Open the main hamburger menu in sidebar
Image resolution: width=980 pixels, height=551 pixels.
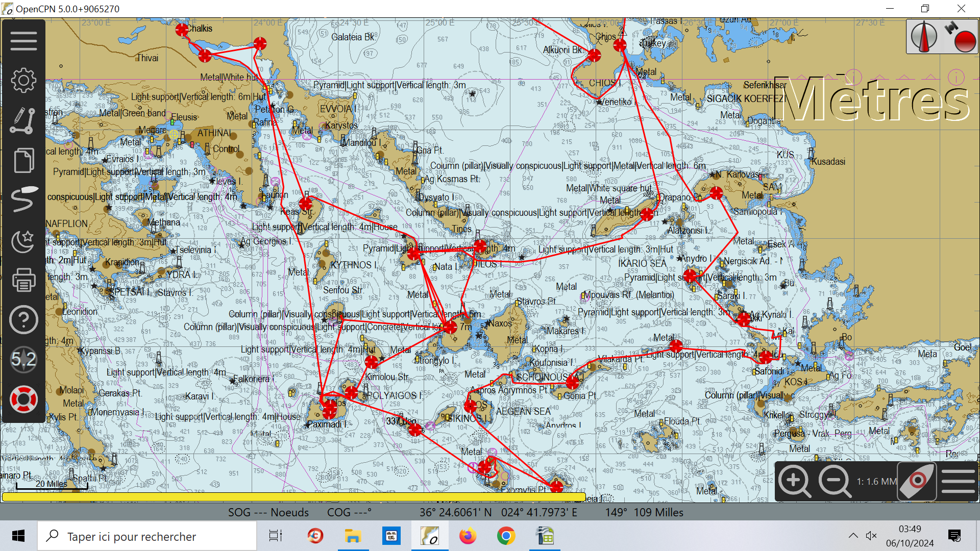click(x=23, y=41)
